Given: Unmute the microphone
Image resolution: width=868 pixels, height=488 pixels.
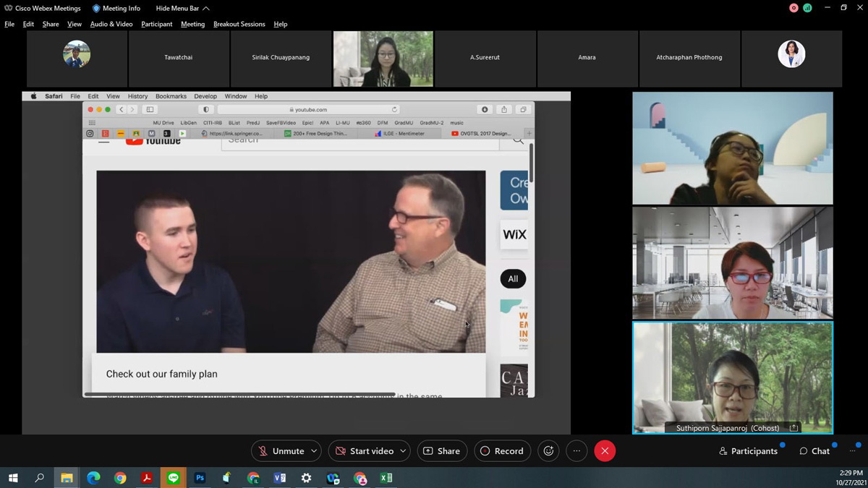Looking at the screenshot, I should [x=281, y=451].
